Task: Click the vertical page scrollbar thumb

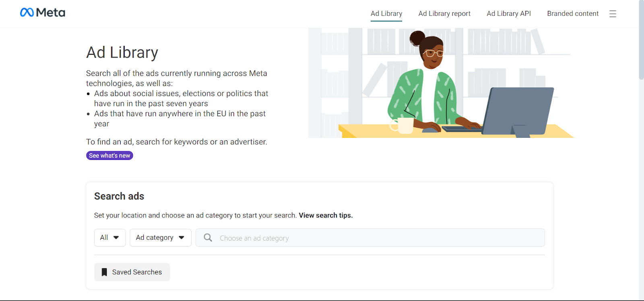Action: tap(641, 40)
